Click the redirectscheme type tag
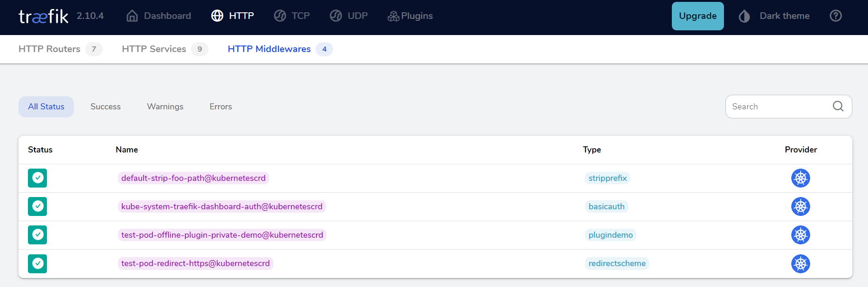The height and width of the screenshot is (287, 868). pos(617,263)
